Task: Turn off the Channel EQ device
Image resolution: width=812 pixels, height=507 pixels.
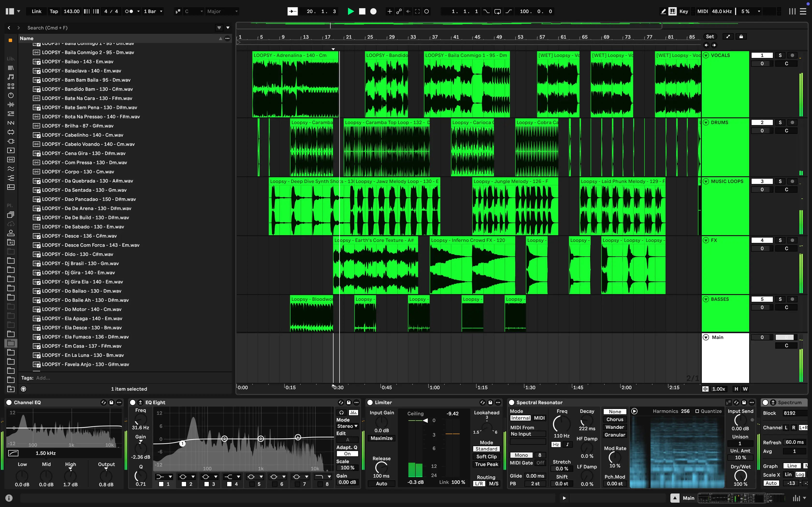Action: pyautogui.click(x=9, y=402)
